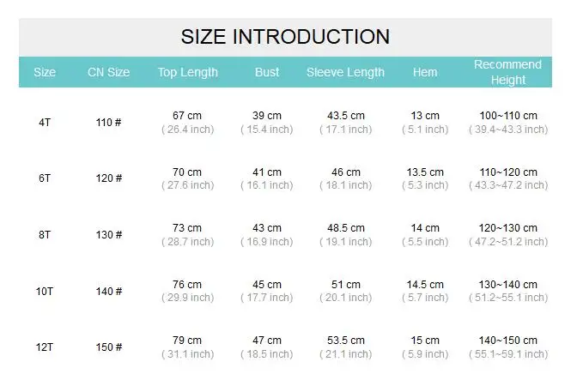Select the Size column header

pos(45,72)
